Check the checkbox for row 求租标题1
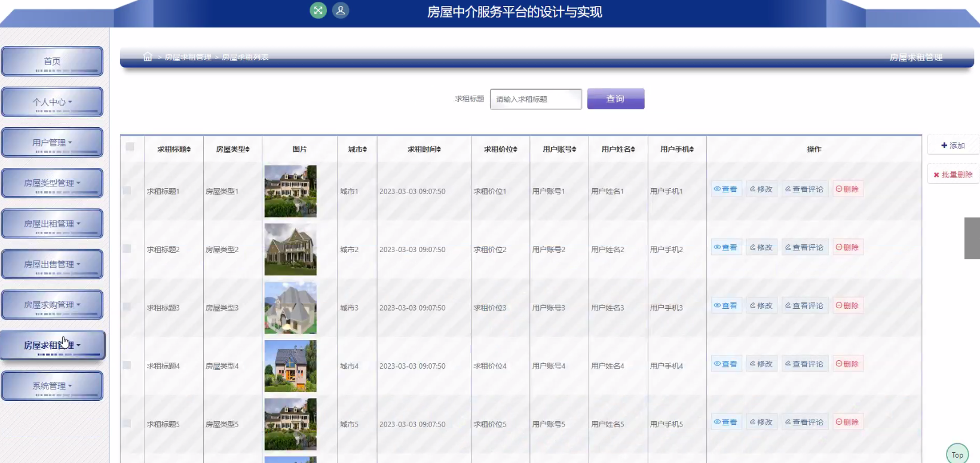This screenshot has height=463, width=980. tap(127, 190)
